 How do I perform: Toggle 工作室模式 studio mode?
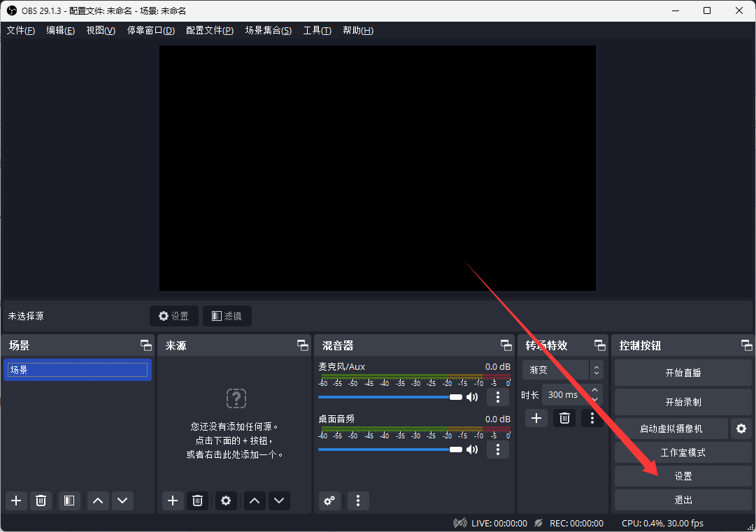[x=683, y=452]
